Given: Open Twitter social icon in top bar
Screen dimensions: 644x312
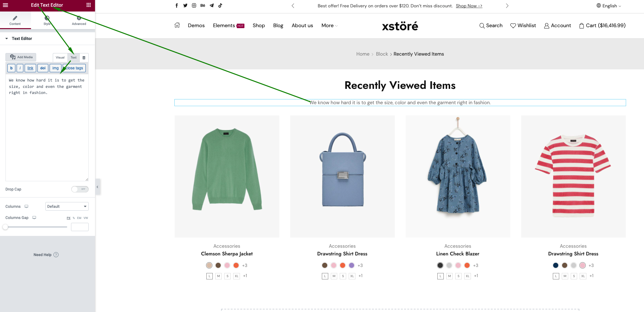Looking at the screenshot, I should coord(185,5).
